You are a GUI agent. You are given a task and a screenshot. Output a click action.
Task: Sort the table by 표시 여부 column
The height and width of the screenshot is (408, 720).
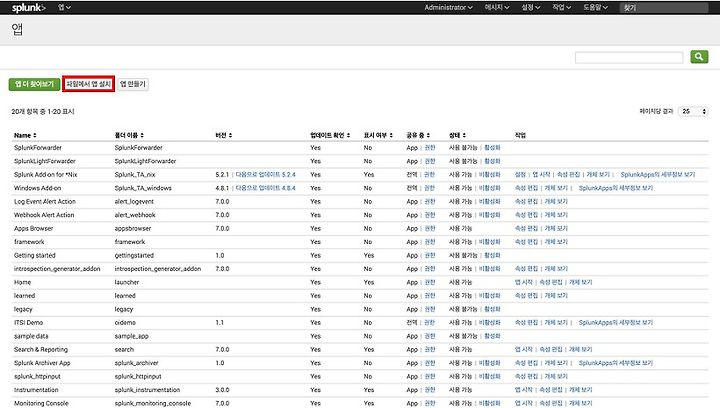pyautogui.click(x=378, y=135)
